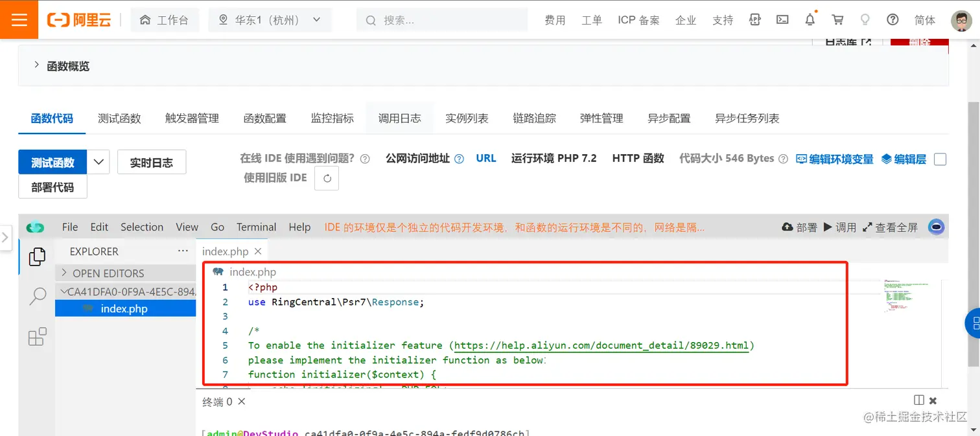Switch to the 调用日志 tab

(400, 119)
